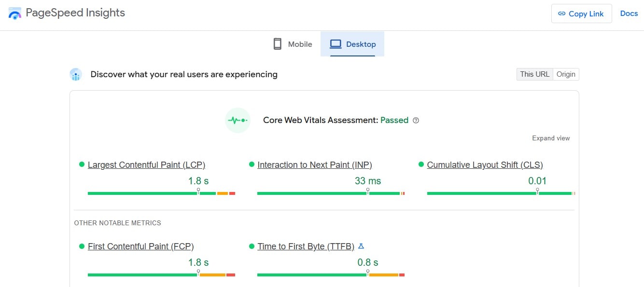The width and height of the screenshot is (644, 287).
Task: Select the This URL toggle
Action: tap(534, 74)
